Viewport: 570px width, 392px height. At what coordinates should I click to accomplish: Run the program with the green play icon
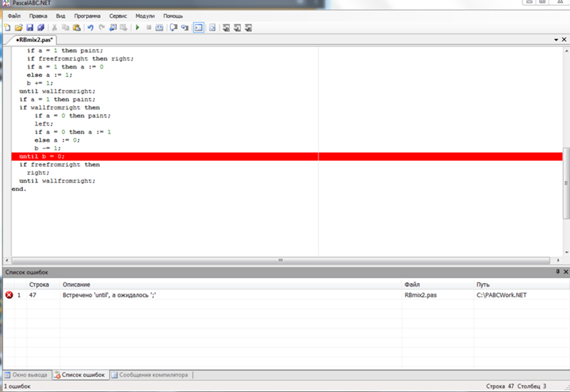click(138, 28)
